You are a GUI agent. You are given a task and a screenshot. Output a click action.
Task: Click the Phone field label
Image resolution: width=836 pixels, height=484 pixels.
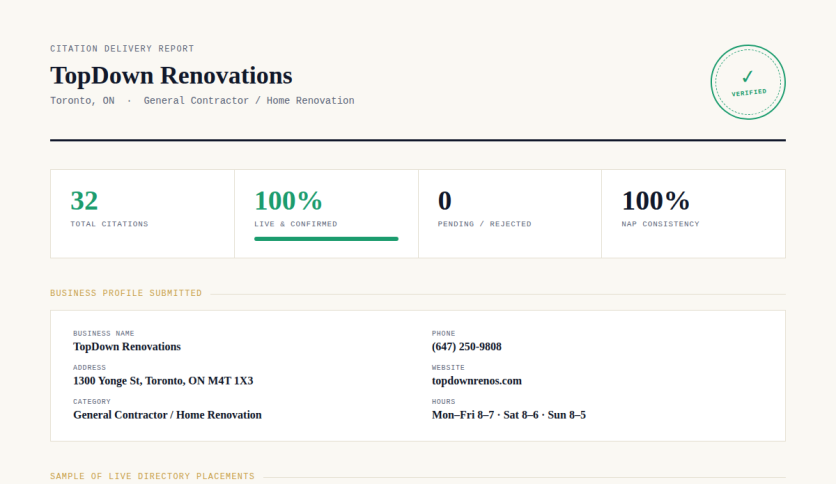444,333
